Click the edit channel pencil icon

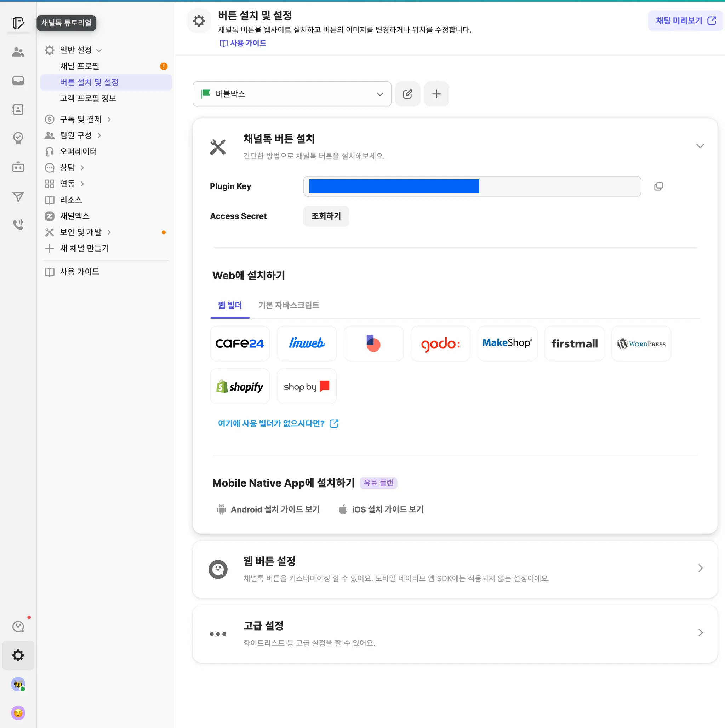407,94
